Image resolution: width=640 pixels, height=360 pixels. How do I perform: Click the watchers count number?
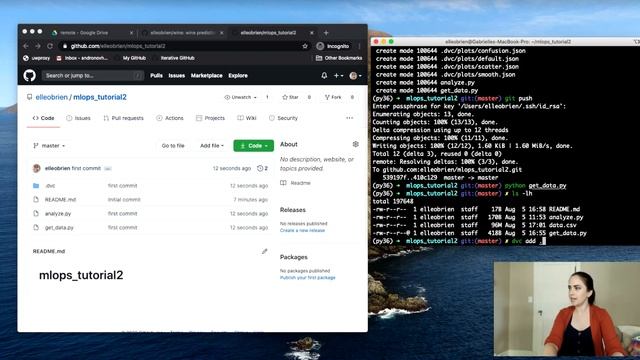pyautogui.click(x=267, y=97)
